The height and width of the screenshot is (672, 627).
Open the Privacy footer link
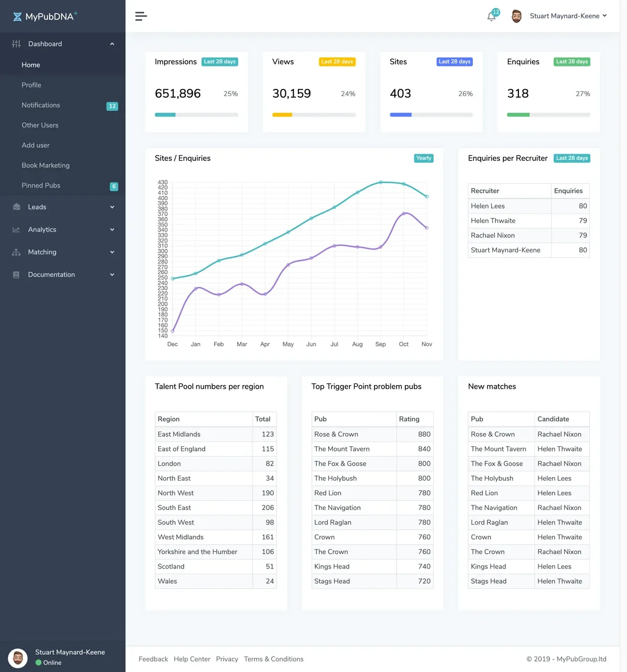pos(227,659)
